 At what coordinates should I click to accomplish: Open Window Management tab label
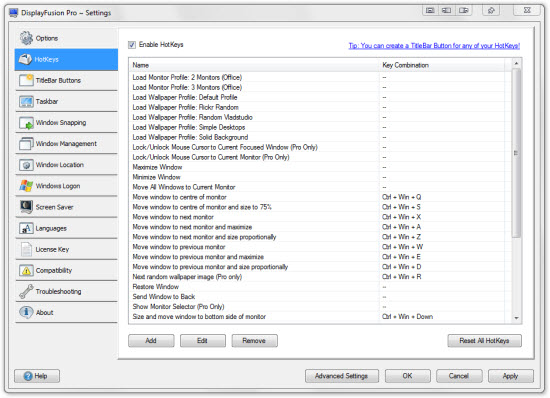click(66, 144)
